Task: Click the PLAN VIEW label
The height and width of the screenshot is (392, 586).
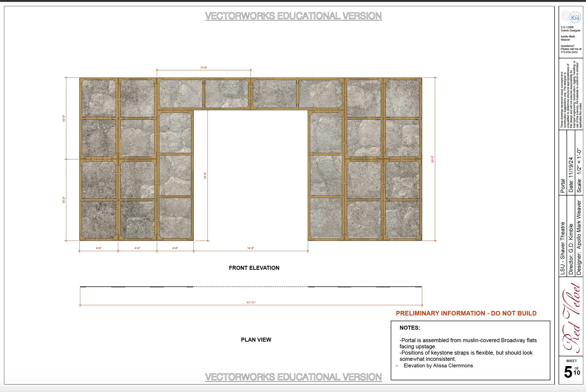Action: click(256, 339)
